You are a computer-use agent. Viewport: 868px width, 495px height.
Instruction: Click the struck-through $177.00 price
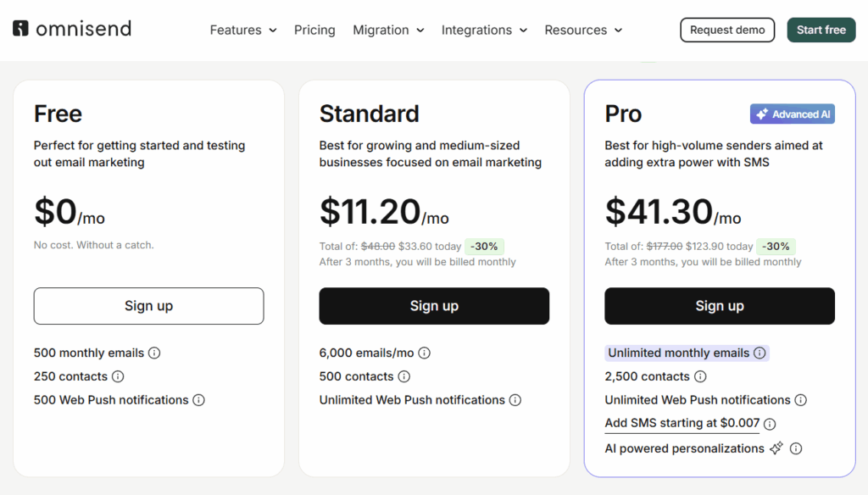click(x=665, y=247)
